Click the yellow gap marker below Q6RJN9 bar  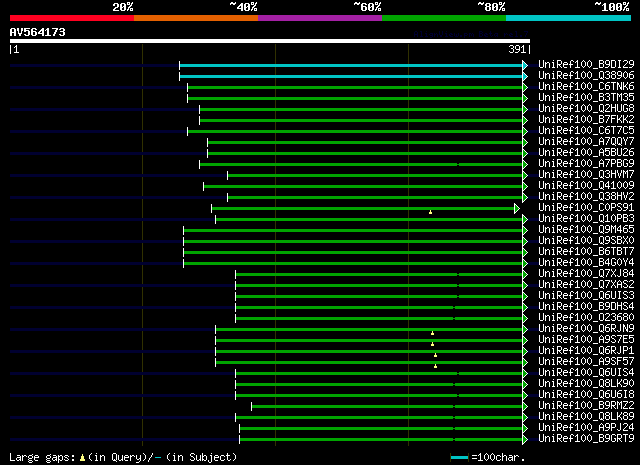coord(432,333)
